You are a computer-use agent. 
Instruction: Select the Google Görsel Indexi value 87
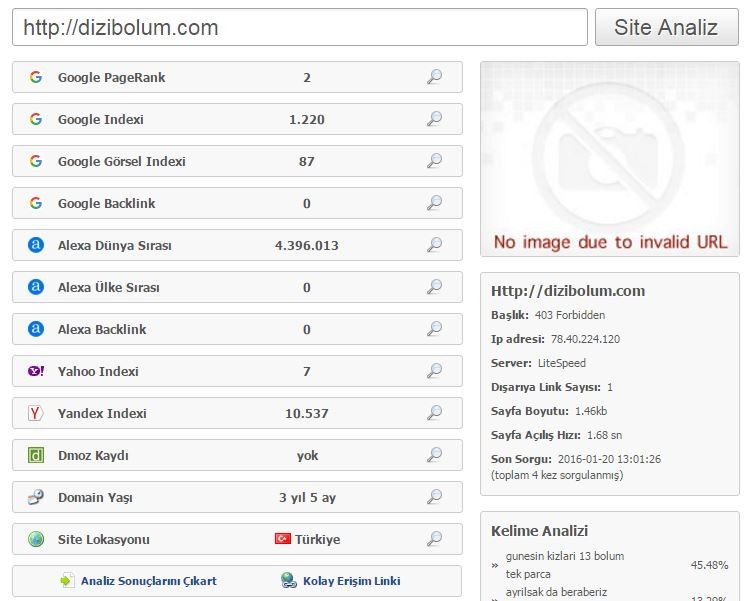[x=307, y=161]
